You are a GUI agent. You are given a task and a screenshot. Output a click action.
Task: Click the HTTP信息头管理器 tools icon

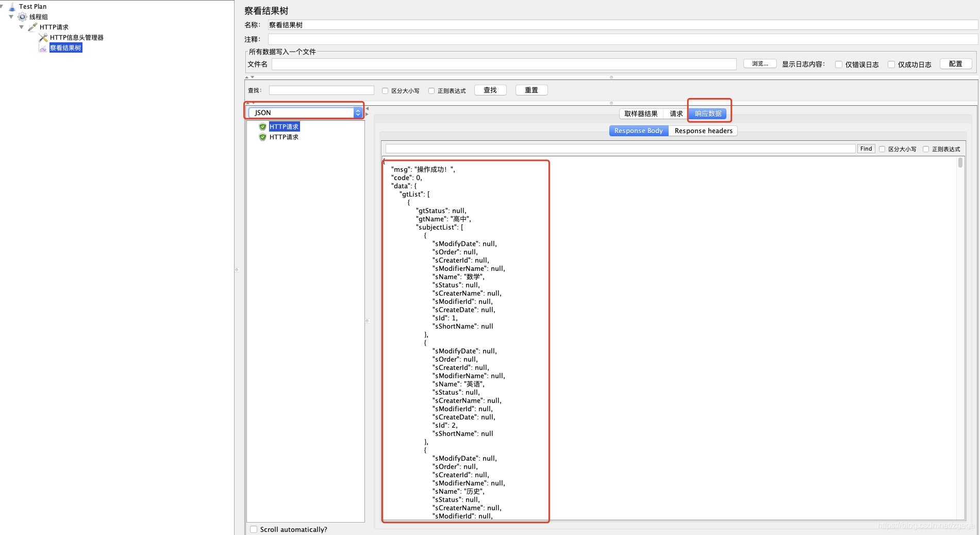43,38
